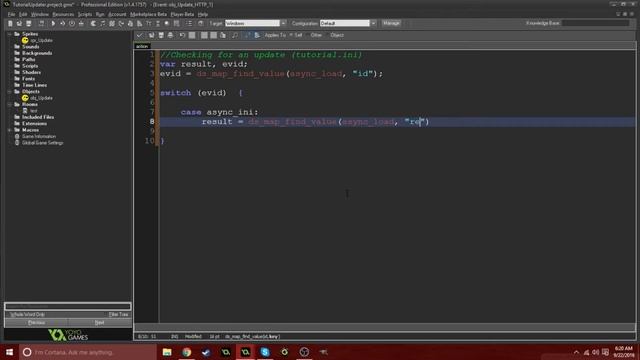Open the Target platform dropdown arrow
640x360 pixels.
click(x=283, y=23)
